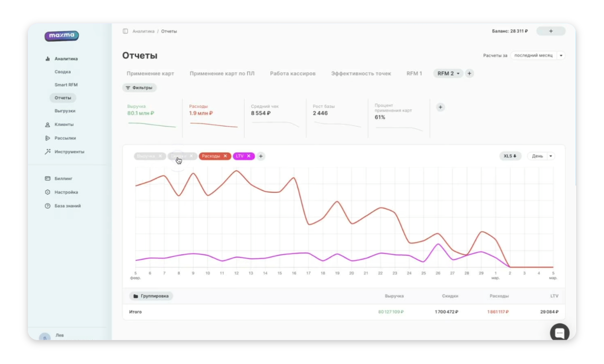Image resolution: width=604 pixels, height=364 pixels.
Task: Open the последний месяц period dropdown
Action: tap(538, 55)
